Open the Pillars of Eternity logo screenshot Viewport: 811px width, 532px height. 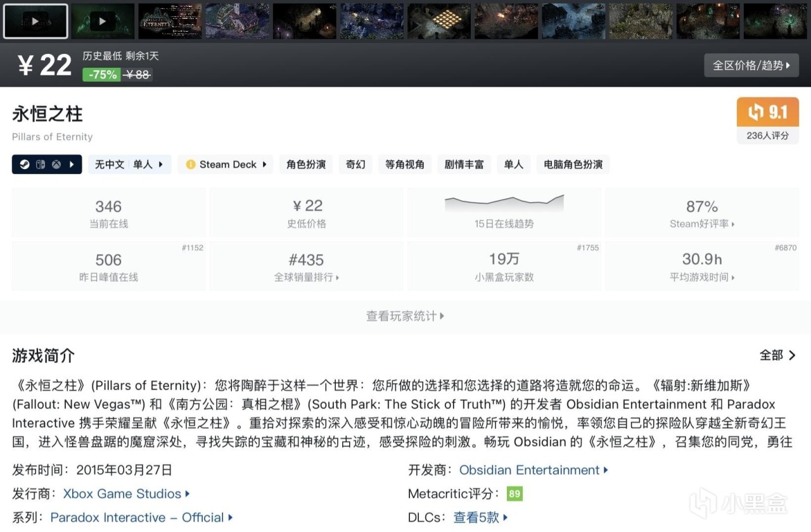pyautogui.click(x=170, y=21)
